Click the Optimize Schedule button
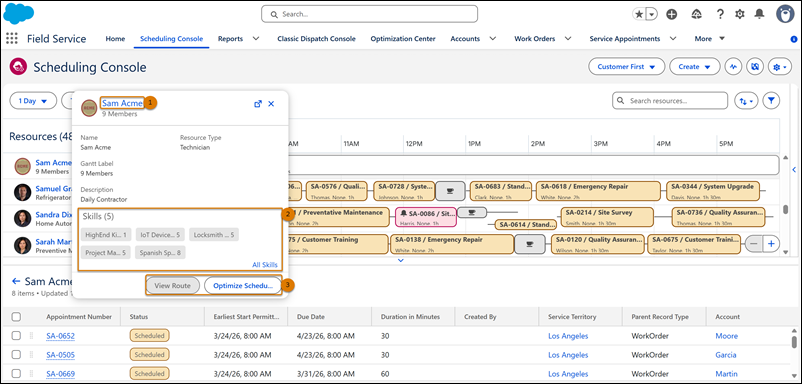This screenshot has width=802, height=384. click(242, 286)
